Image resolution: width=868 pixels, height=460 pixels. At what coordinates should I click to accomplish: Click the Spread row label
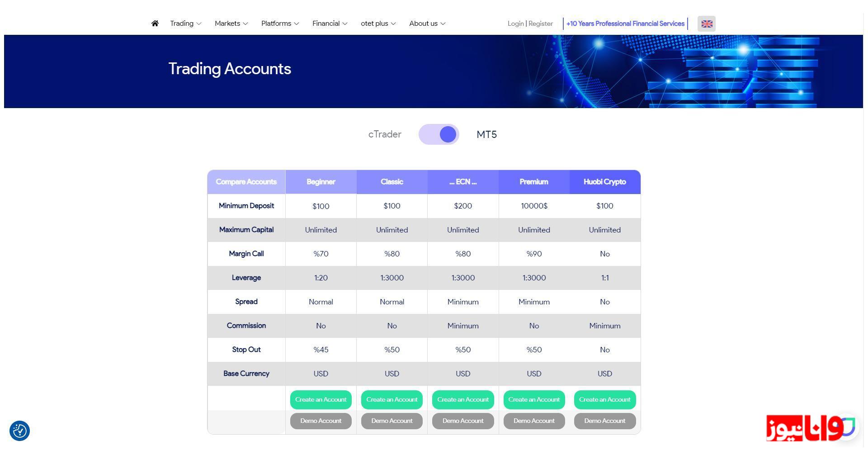246,302
